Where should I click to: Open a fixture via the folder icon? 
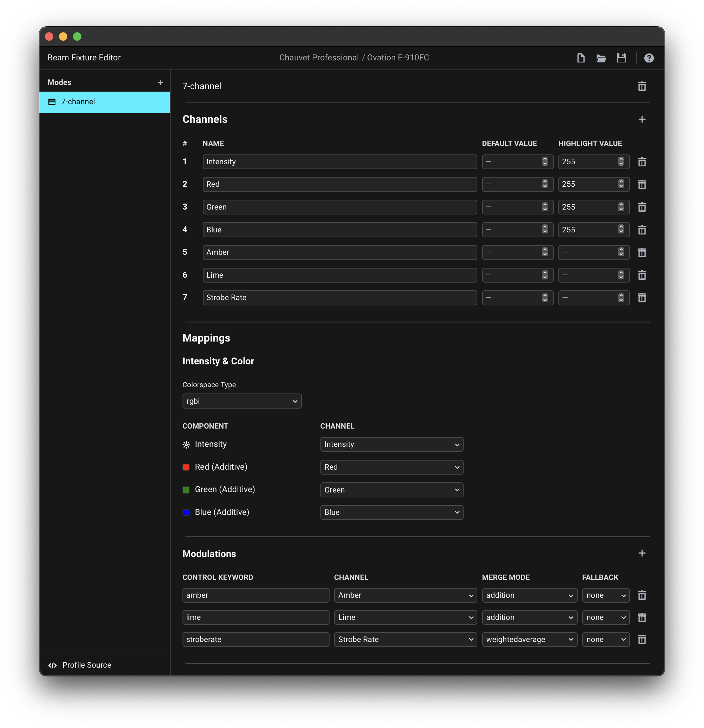(x=601, y=58)
